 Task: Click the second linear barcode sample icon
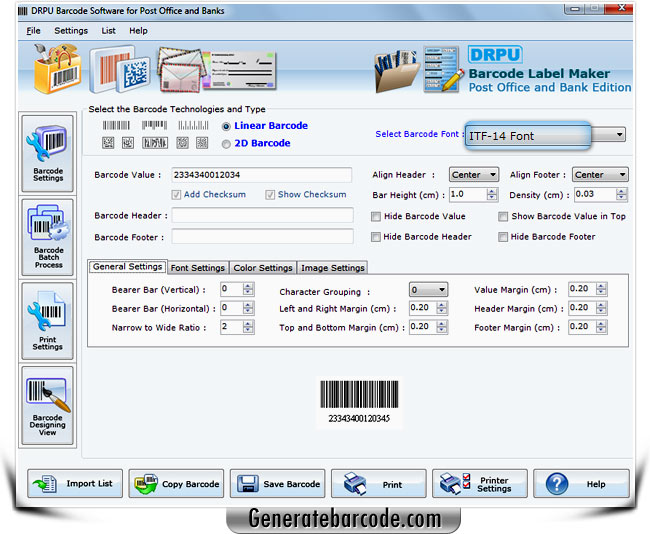tap(154, 125)
